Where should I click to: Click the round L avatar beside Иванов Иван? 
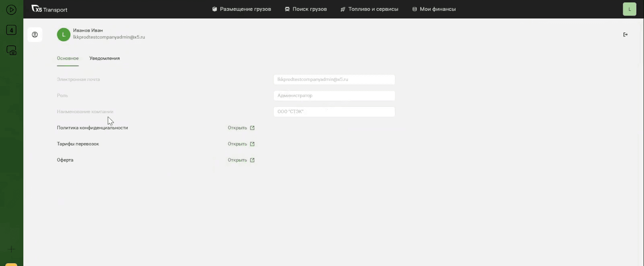point(64,35)
